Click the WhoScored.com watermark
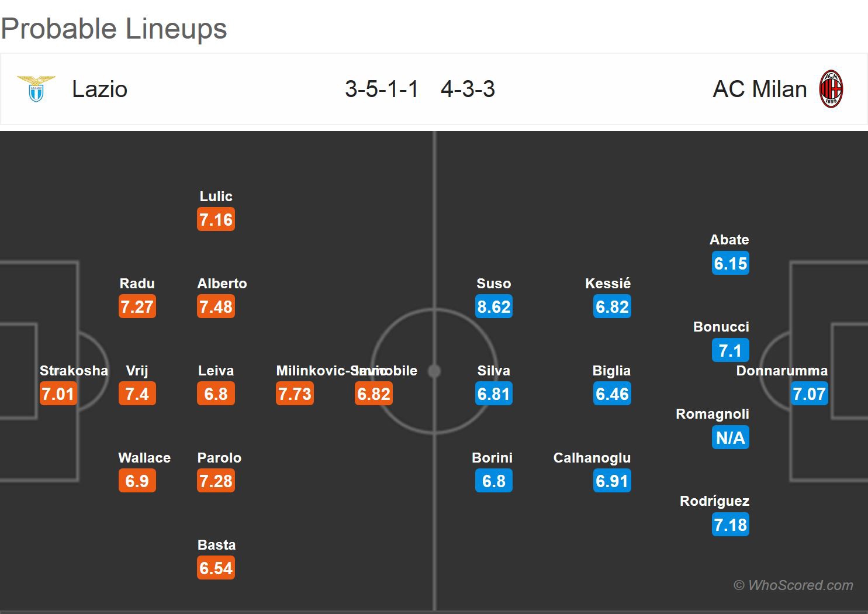The image size is (868, 614). tap(793, 585)
